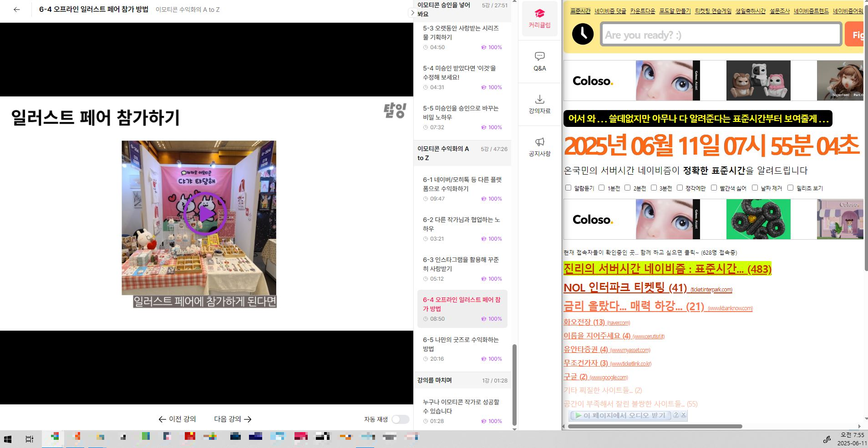Open the 커리큘럼 sidebar tab
This screenshot has width=868, height=448.
[539, 19]
